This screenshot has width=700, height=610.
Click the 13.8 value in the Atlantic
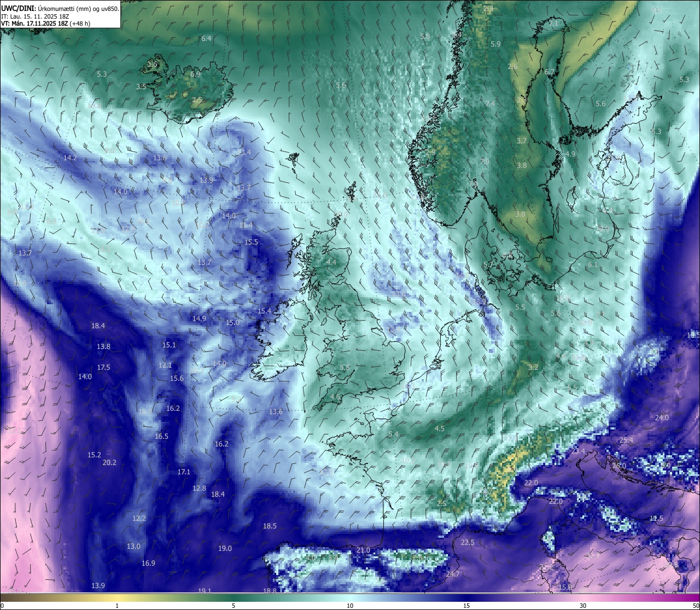click(103, 347)
